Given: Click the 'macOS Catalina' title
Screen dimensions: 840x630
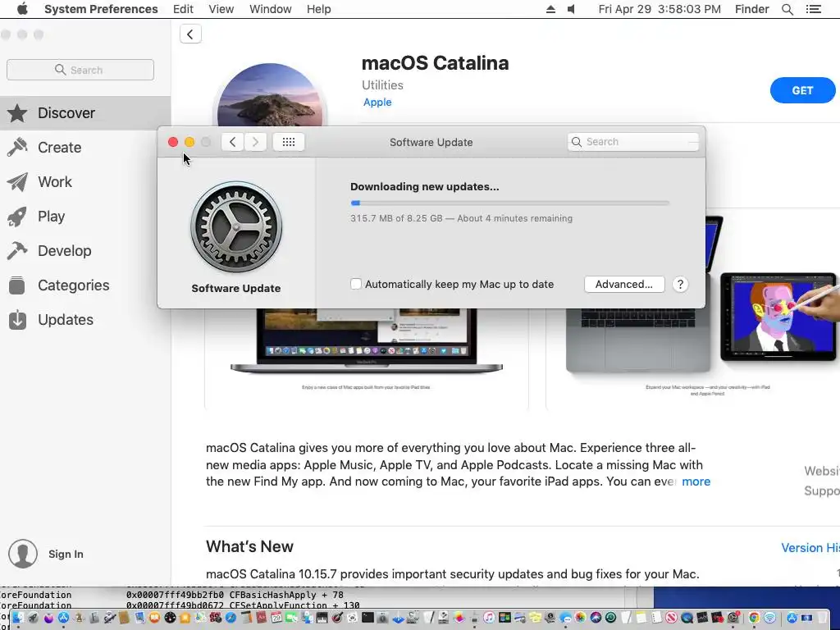Looking at the screenshot, I should [x=435, y=62].
